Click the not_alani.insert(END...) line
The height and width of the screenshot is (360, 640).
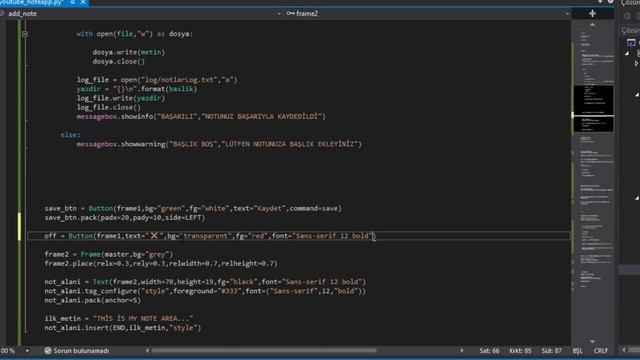[x=122, y=328]
